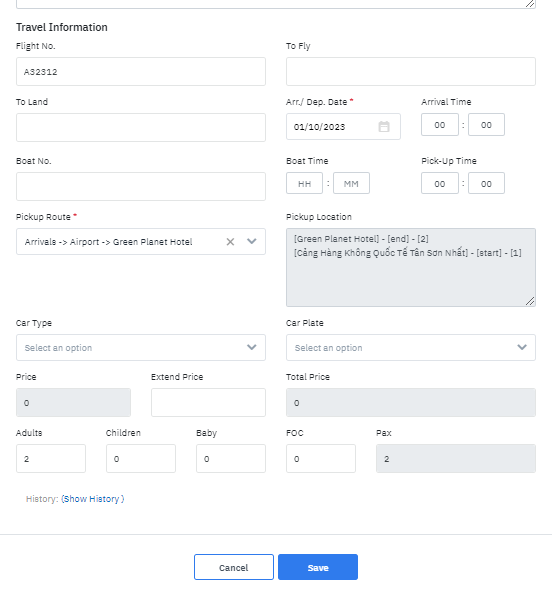Screen dimensions: 552x598
Task: Select the Boat Time HH box
Action: point(304,183)
